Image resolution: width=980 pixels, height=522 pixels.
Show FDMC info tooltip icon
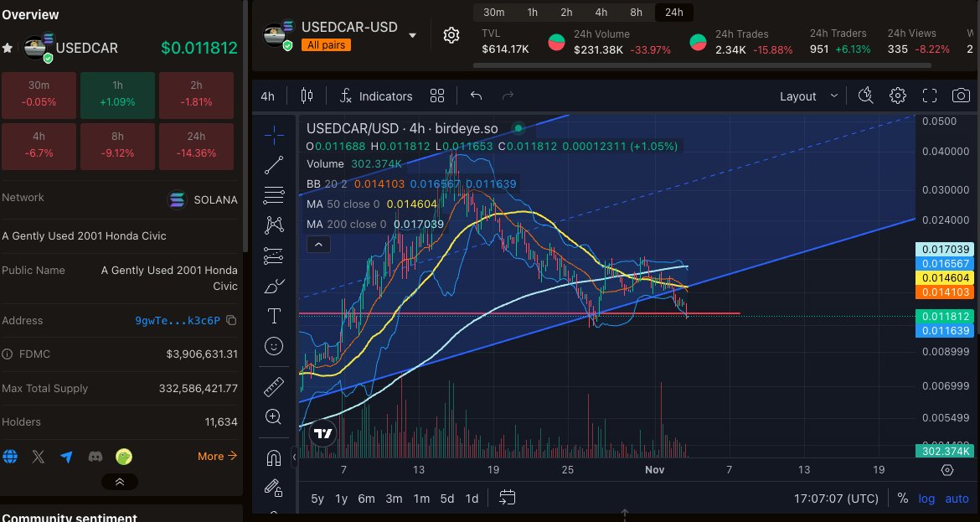click(7, 354)
